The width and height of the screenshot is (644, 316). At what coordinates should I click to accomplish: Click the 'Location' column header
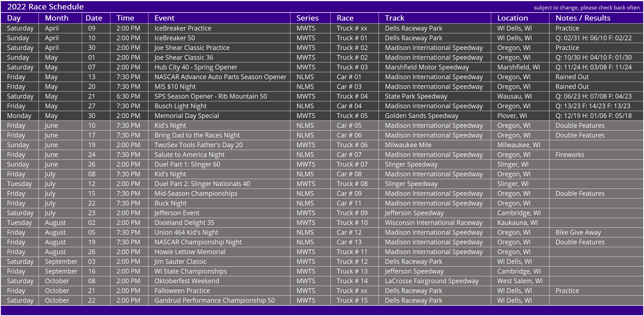click(x=513, y=18)
